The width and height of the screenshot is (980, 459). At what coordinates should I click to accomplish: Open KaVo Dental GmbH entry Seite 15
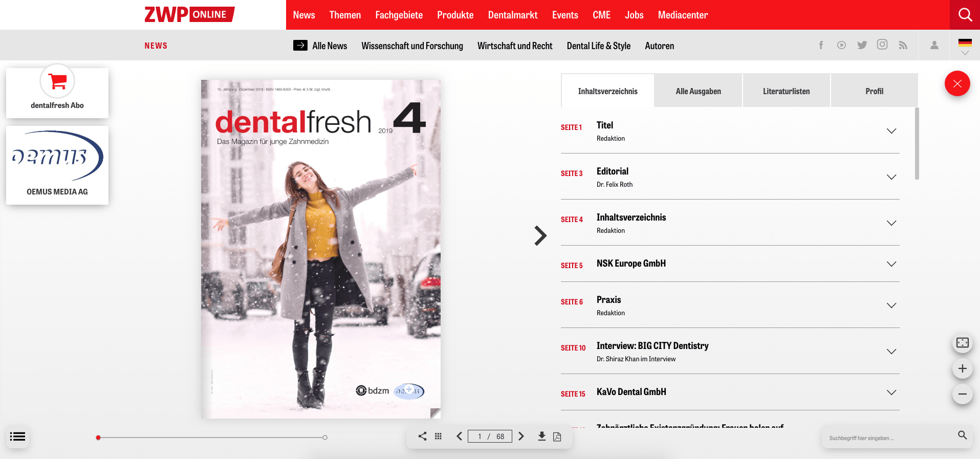point(631,392)
